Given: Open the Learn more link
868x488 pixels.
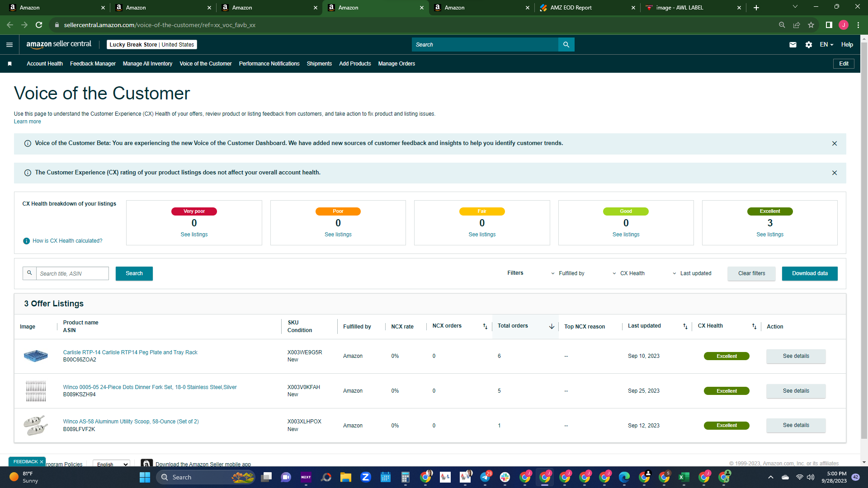Looking at the screenshot, I should pyautogui.click(x=27, y=122).
